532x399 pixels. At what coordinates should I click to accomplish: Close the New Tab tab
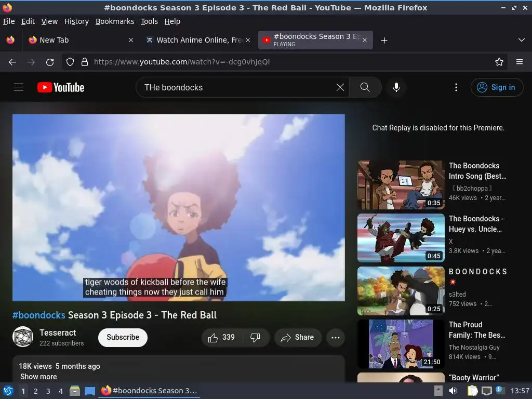(x=131, y=40)
